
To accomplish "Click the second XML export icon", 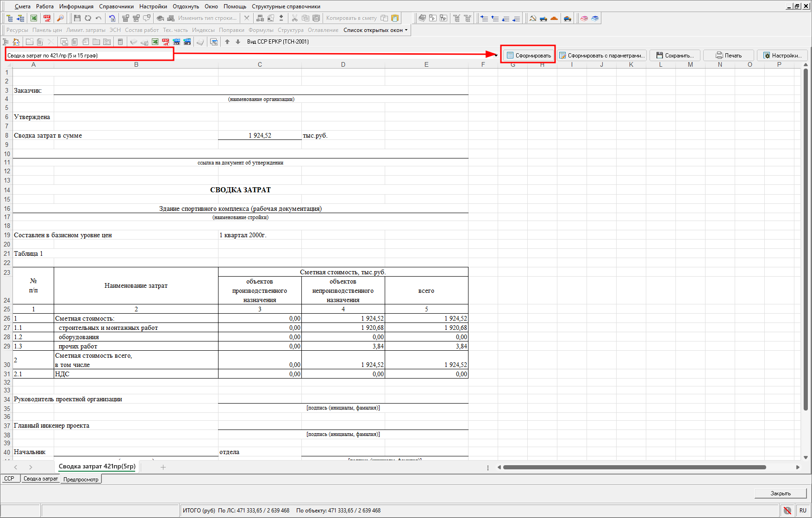I will coord(187,42).
